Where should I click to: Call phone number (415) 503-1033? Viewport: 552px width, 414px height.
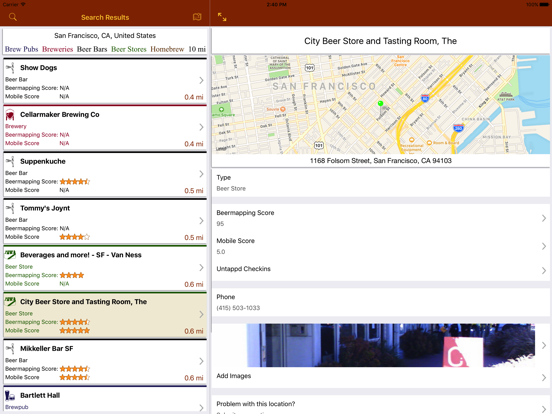238,308
